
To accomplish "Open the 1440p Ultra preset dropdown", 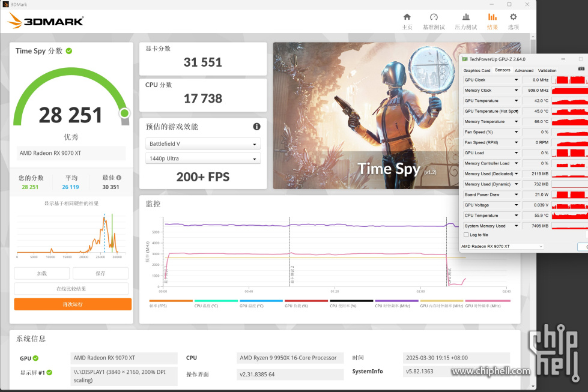I will coord(203,158).
